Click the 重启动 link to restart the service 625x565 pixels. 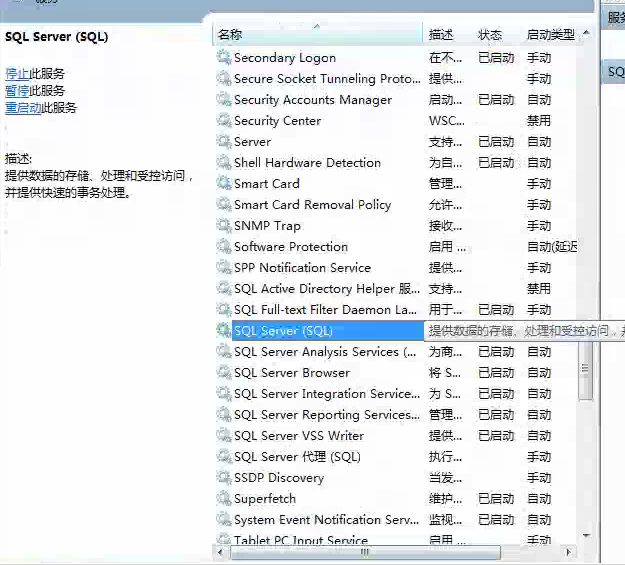pyautogui.click(x=23, y=108)
